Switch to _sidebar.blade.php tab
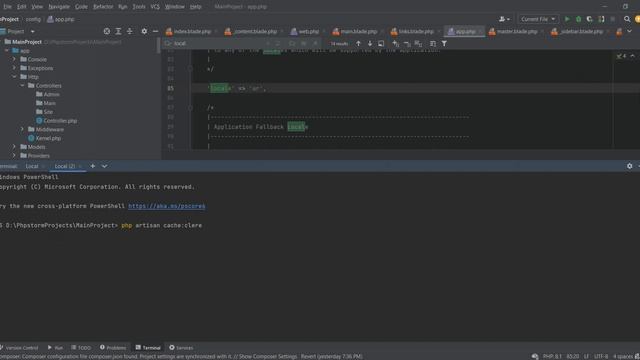The width and height of the screenshot is (640, 360). tap(578, 31)
